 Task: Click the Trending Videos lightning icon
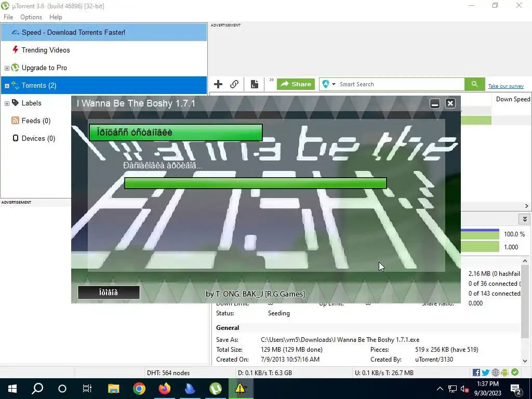pyautogui.click(x=15, y=50)
